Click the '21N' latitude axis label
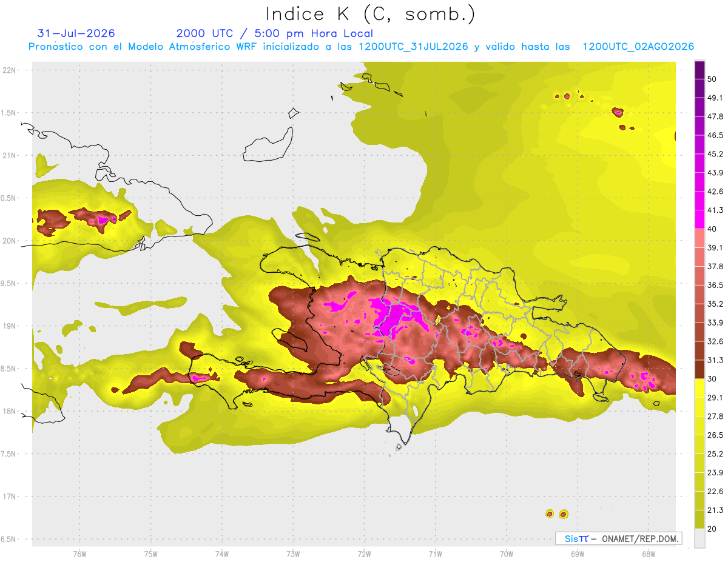This screenshot has width=728, height=562. coord(10,155)
